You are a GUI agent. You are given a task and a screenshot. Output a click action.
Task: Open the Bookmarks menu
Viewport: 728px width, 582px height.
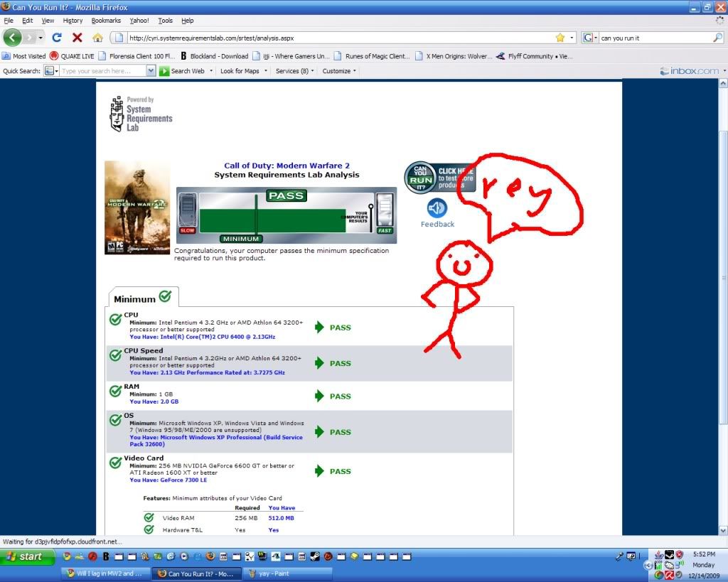tap(106, 21)
